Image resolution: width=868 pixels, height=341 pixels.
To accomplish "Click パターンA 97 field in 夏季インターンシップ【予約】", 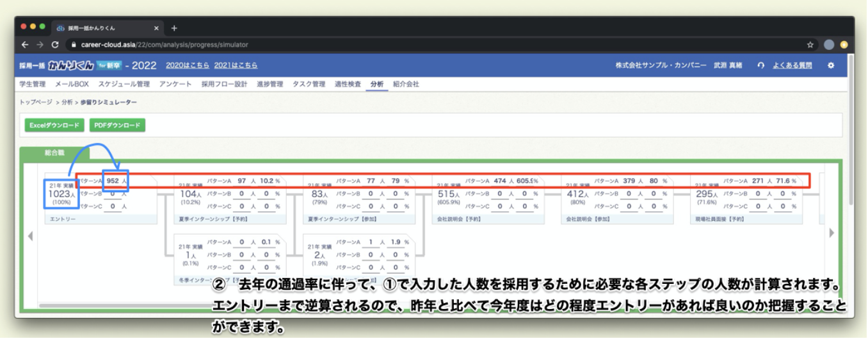I will [x=241, y=181].
